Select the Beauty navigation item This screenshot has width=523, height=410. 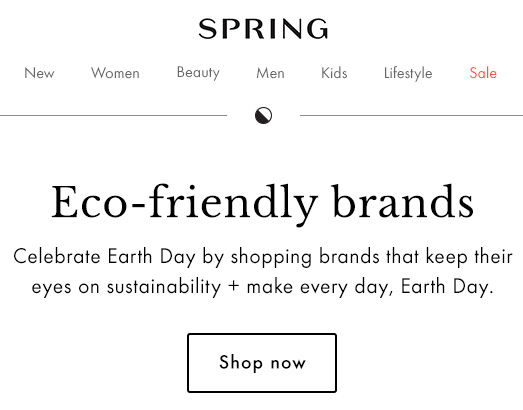tap(198, 73)
